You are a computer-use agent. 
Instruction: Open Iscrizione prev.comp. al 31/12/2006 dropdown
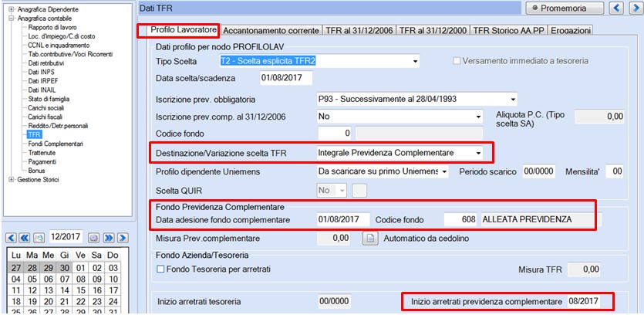coord(477,117)
